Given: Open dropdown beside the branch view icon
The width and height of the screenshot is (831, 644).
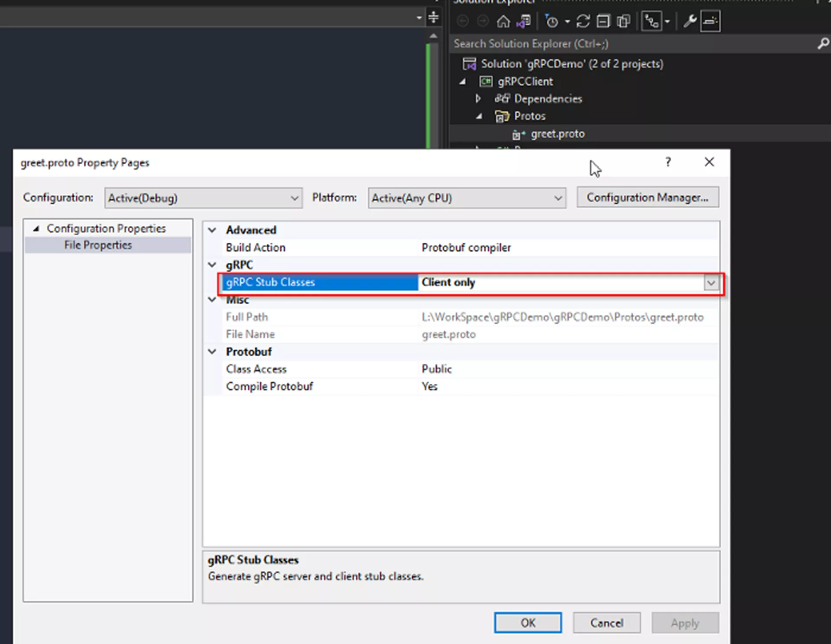Looking at the screenshot, I should tap(667, 22).
